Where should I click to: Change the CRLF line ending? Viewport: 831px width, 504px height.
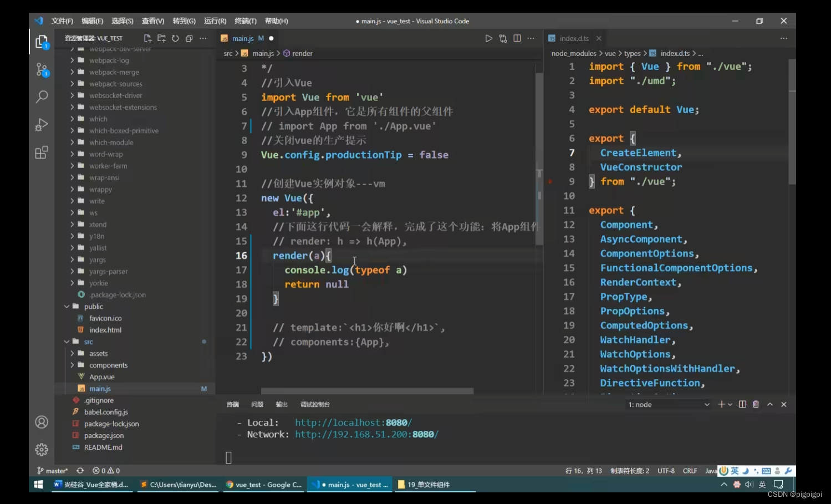(690, 470)
